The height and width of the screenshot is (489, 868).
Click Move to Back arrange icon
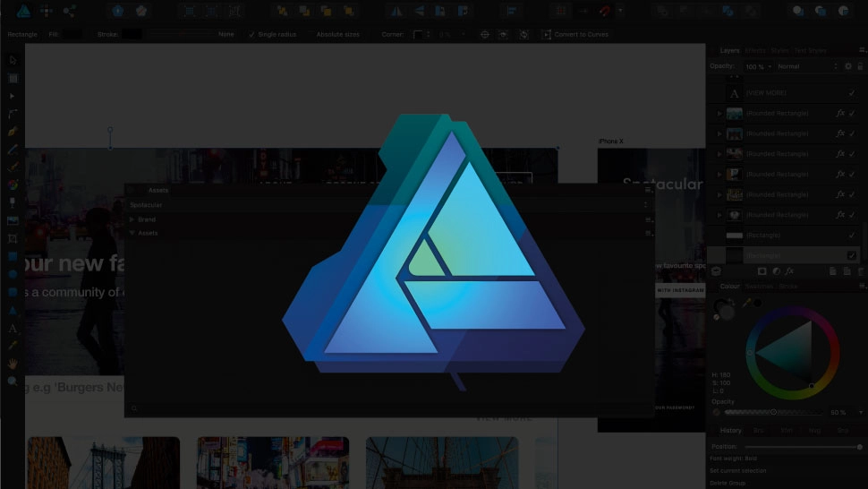(282, 11)
